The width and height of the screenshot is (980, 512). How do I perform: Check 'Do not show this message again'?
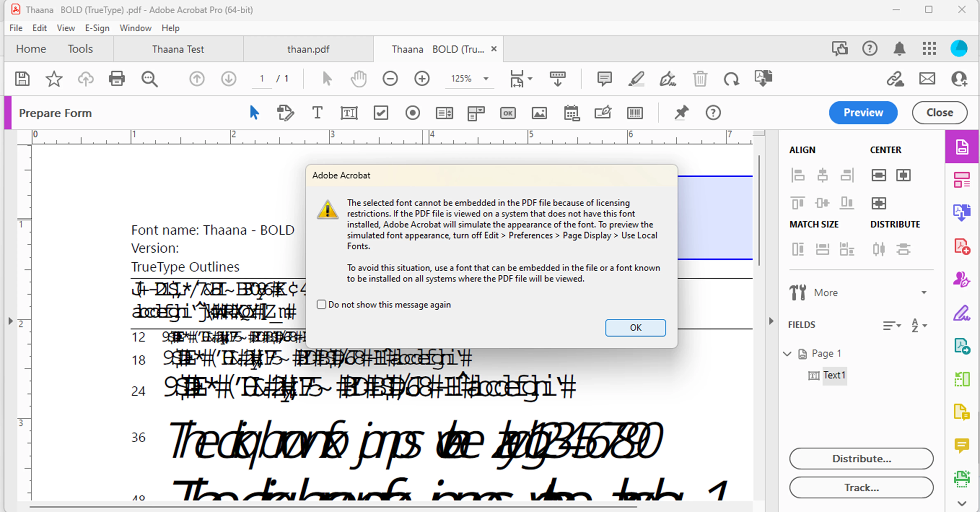pyautogui.click(x=321, y=305)
